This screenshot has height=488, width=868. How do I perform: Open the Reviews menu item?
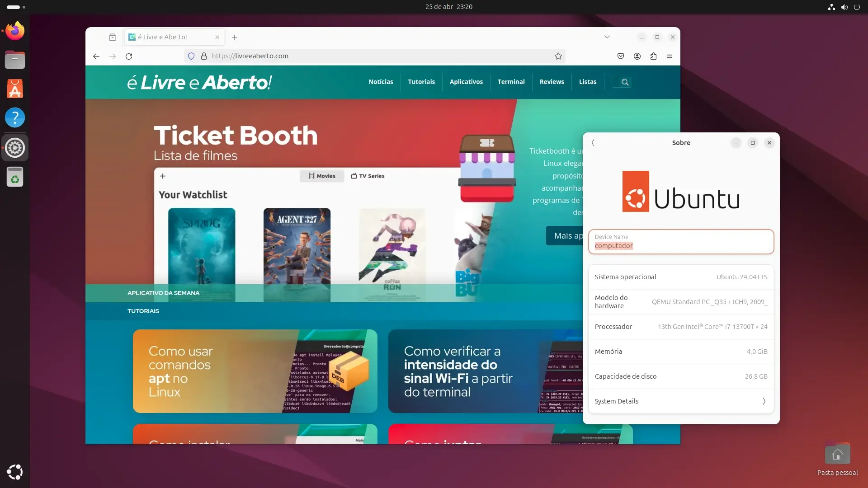click(552, 82)
